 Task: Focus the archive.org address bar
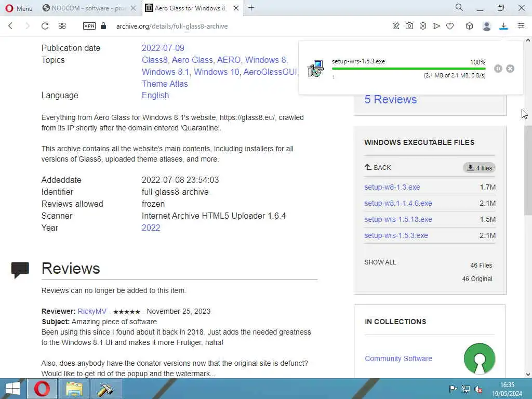(171, 26)
